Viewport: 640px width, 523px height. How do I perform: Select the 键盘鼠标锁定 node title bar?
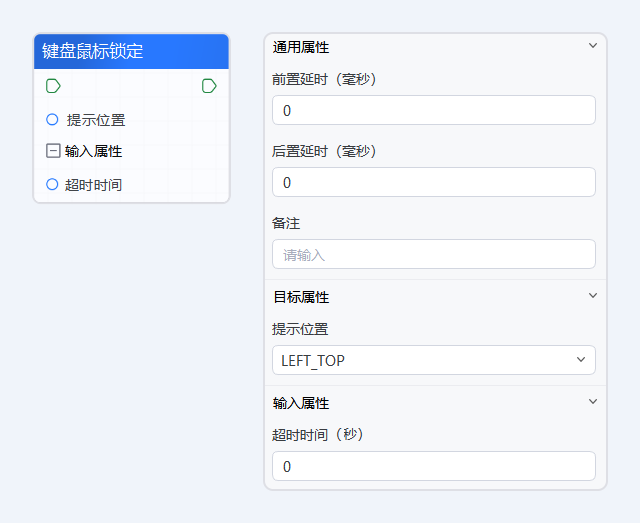pyautogui.click(x=131, y=52)
